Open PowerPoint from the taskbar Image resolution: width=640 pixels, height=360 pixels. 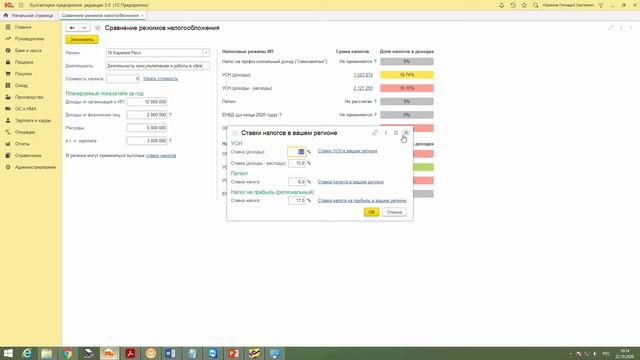point(233,353)
